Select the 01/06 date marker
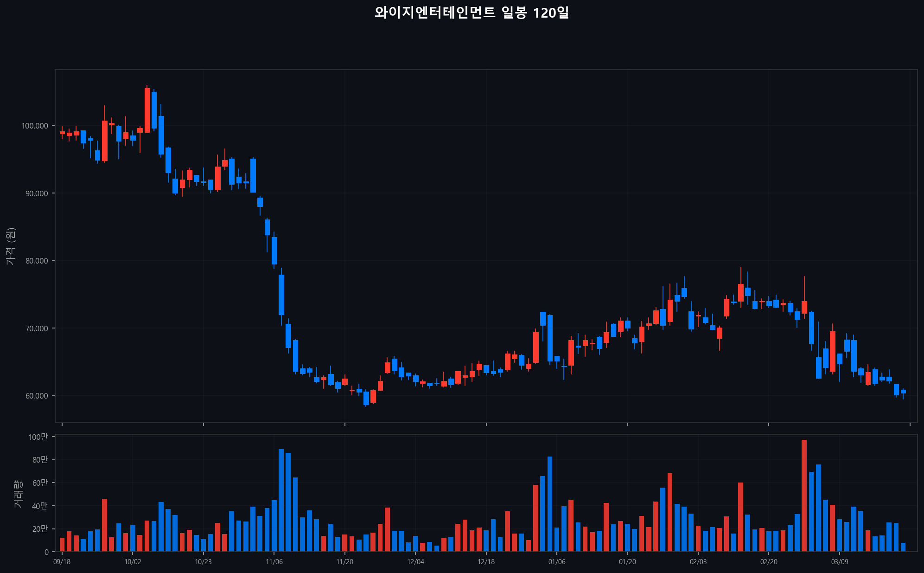This screenshot has height=573, width=924. (557, 562)
